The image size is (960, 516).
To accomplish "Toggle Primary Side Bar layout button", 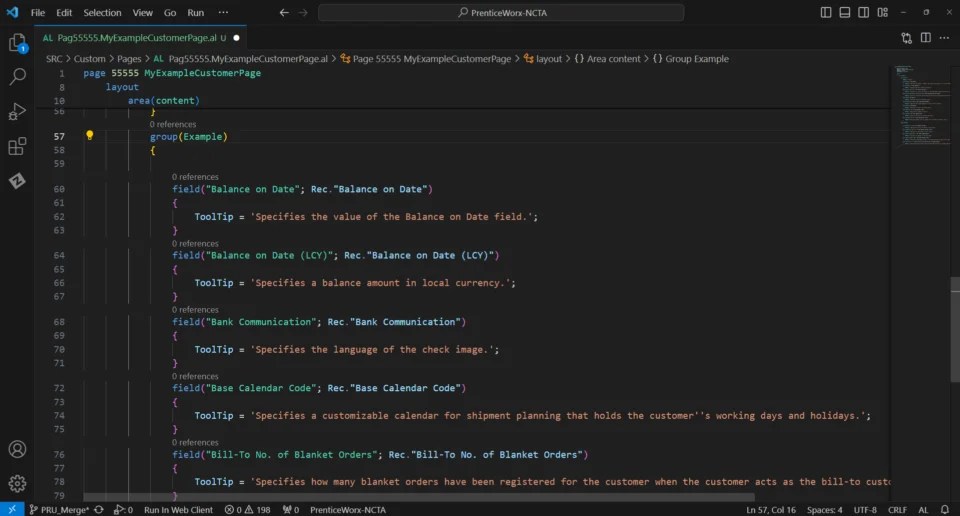I will (x=826, y=12).
